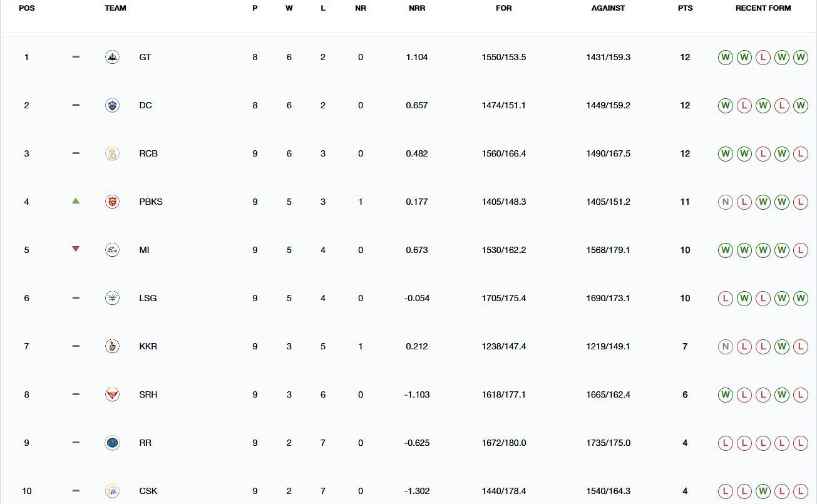The image size is (817, 504).
Task: Click the L badge in GT recent form
Action: tap(763, 57)
